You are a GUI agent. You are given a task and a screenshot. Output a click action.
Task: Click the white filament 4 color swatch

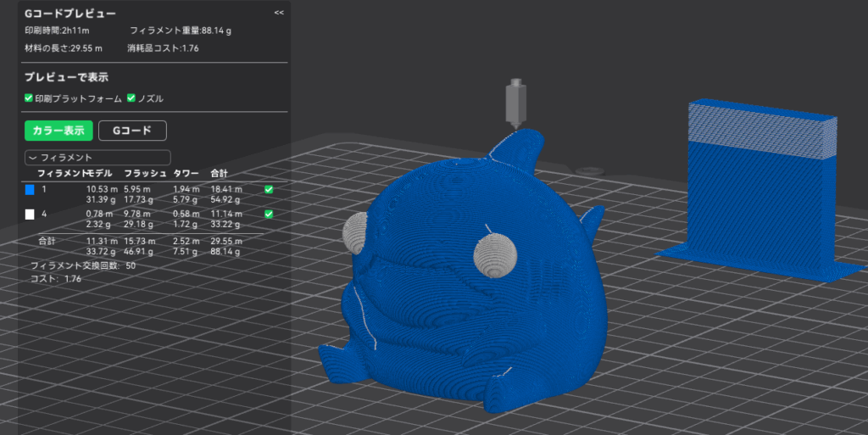pyautogui.click(x=30, y=215)
